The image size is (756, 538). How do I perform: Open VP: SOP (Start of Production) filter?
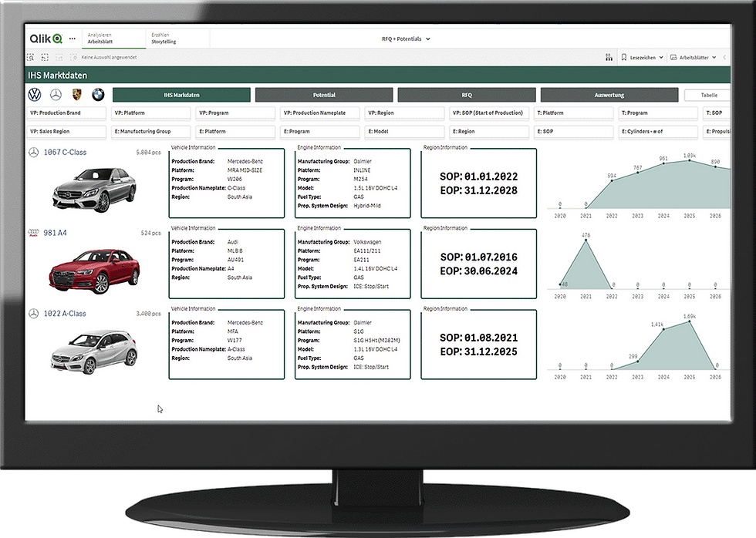click(489, 113)
